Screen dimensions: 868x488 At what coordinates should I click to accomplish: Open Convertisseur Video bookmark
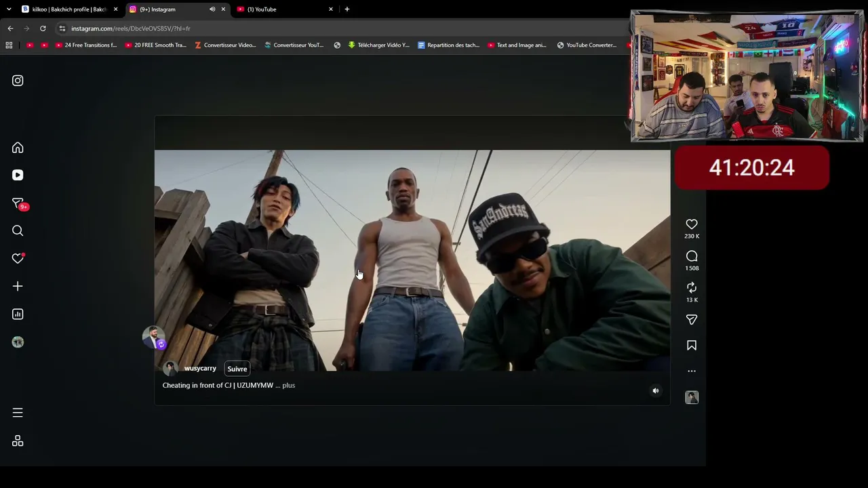coord(225,45)
